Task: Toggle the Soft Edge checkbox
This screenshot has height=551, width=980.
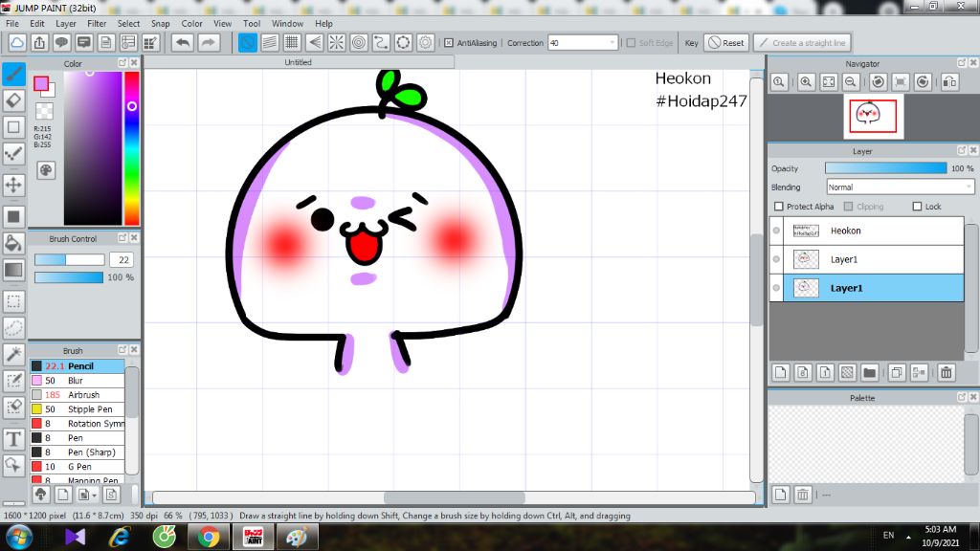Action: (x=631, y=43)
